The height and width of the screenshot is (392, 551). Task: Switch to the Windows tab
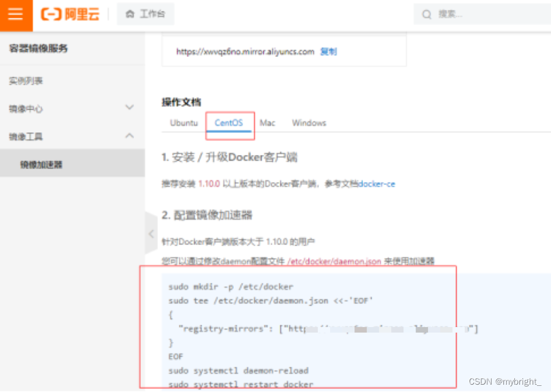click(x=309, y=123)
